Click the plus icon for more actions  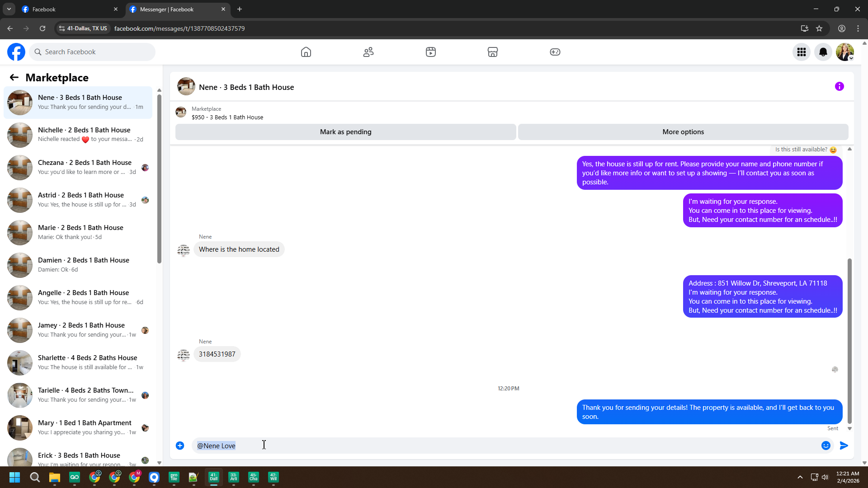pos(180,446)
